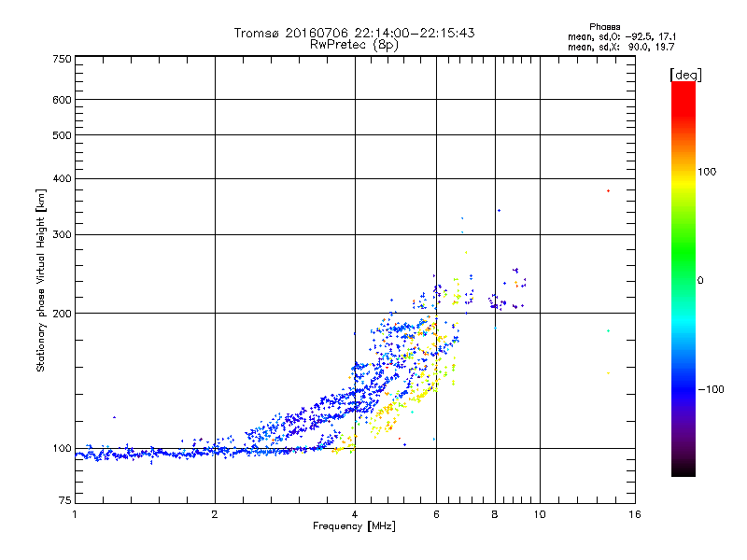Click the lone blue point near 1.2 MHz above the trace
The image size is (747, 560).
114,417
